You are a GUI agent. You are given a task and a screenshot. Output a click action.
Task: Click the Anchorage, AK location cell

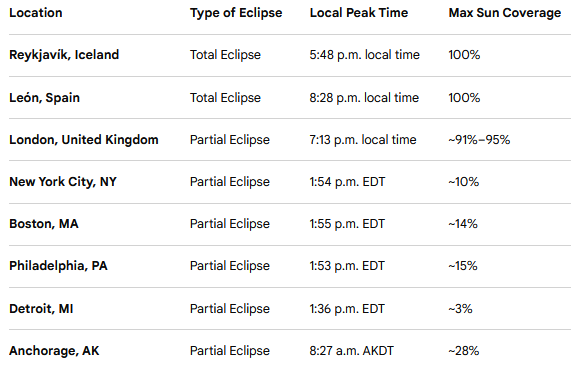[54, 351]
